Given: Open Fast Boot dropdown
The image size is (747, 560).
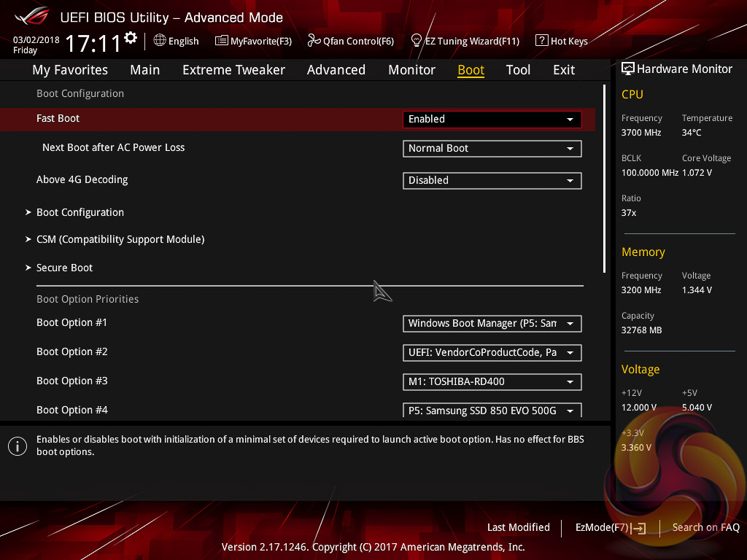Looking at the screenshot, I should coord(492,119).
